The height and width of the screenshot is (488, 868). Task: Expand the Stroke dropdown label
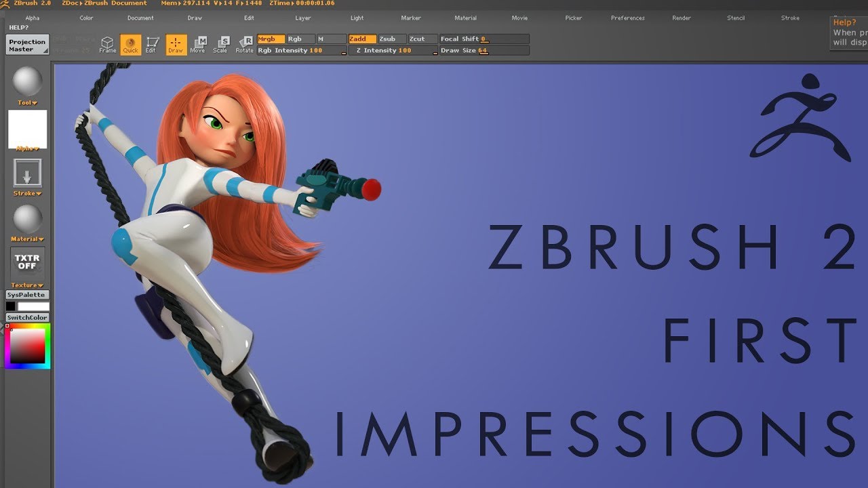coord(27,193)
